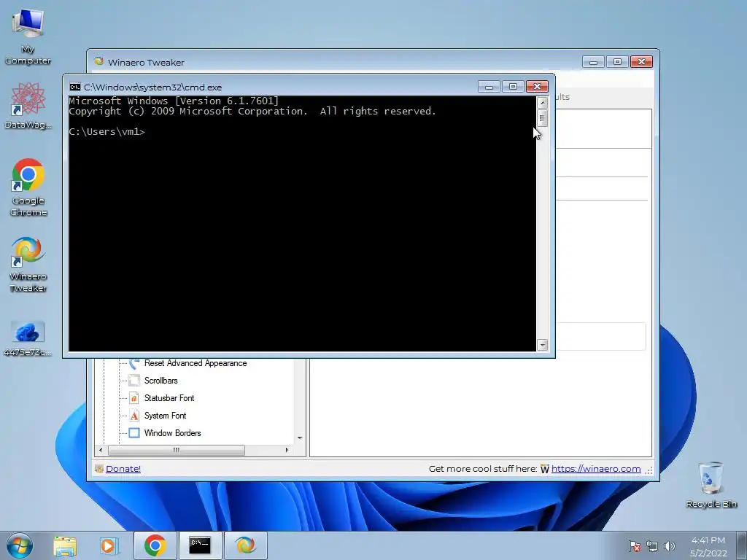Viewport: 747px width, 560px height.
Task: Open the network tray icon
Action: click(x=651, y=546)
